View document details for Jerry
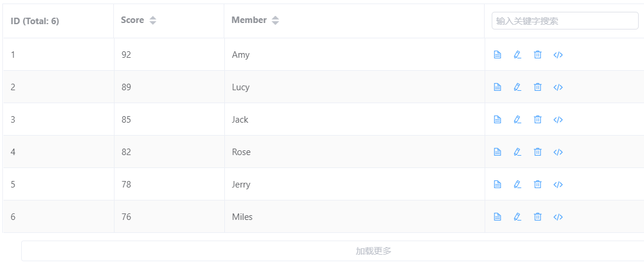The height and width of the screenshot is (273, 644). [x=498, y=185]
